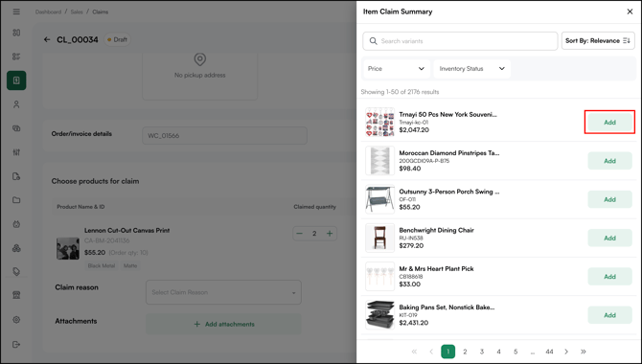Screen dimensions: 642x364
Task: Click the search magnifier icon
Action: [x=373, y=41]
